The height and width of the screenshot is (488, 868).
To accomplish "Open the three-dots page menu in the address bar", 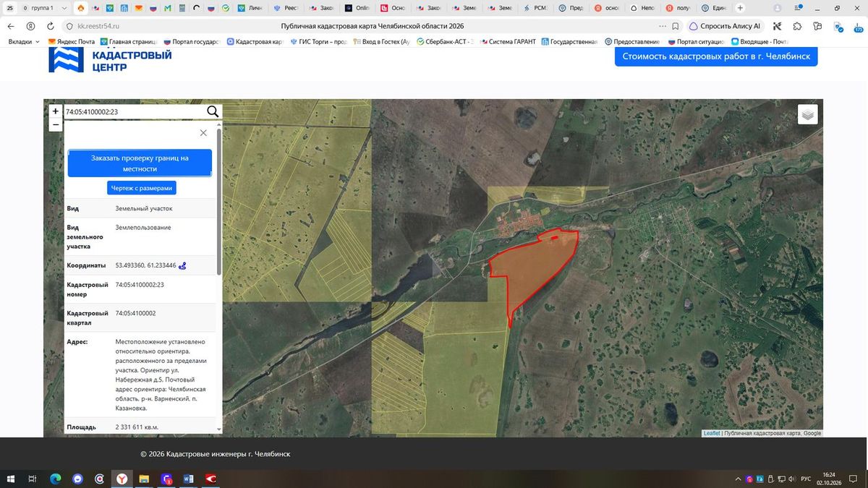I will tap(663, 26).
